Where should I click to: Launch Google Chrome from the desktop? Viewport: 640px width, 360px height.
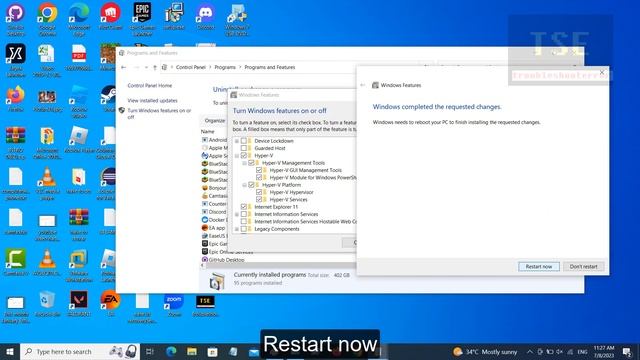tap(47, 19)
